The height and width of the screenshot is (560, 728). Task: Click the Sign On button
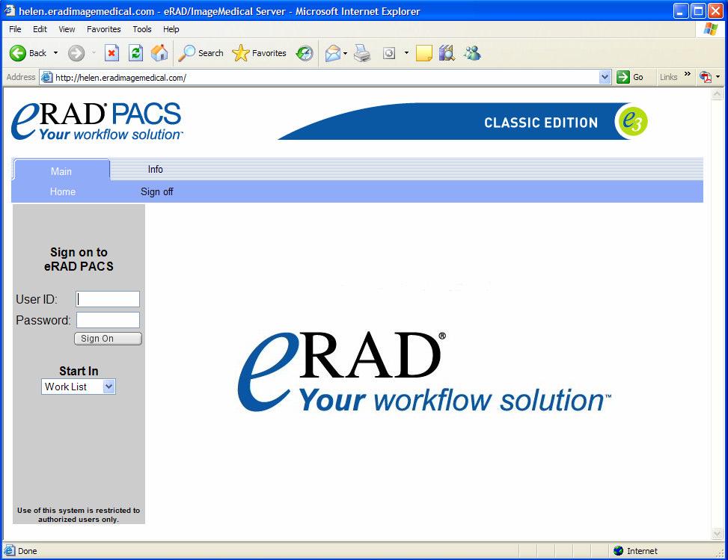coord(108,339)
